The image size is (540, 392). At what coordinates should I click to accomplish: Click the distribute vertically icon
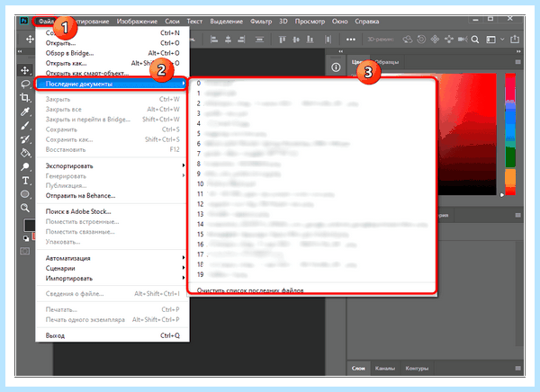(x=259, y=40)
